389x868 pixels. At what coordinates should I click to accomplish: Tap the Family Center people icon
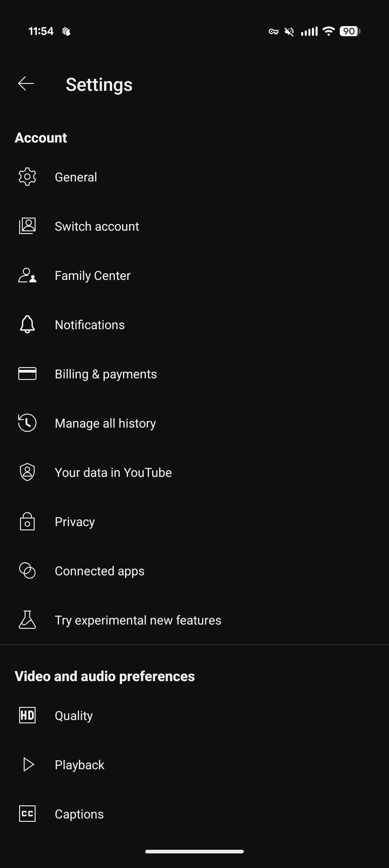pos(27,275)
